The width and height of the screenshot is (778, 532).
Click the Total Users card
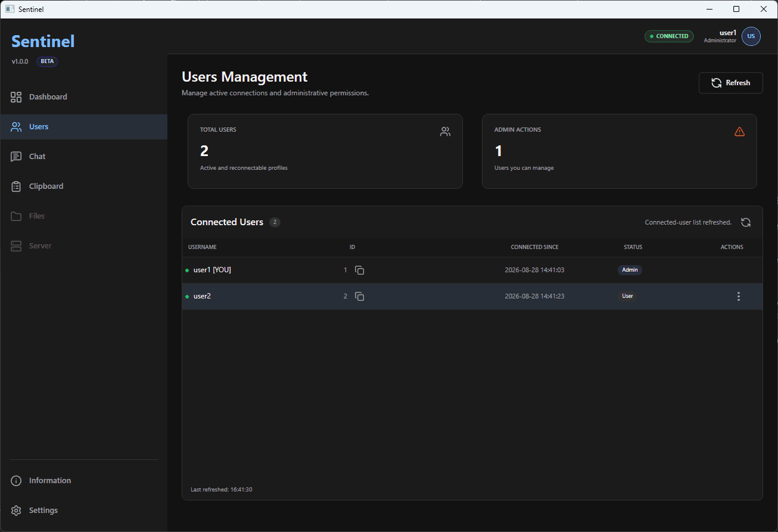pos(325,151)
